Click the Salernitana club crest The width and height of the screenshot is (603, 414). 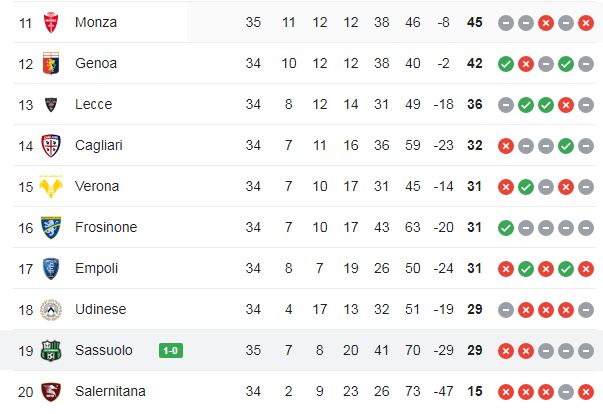[x=51, y=392]
